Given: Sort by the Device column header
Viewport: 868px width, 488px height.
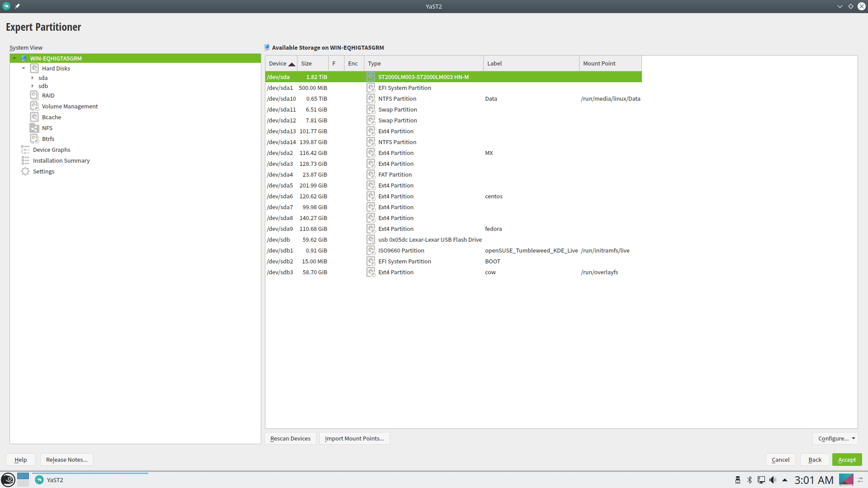Looking at the screenshot, I should 281,63.
